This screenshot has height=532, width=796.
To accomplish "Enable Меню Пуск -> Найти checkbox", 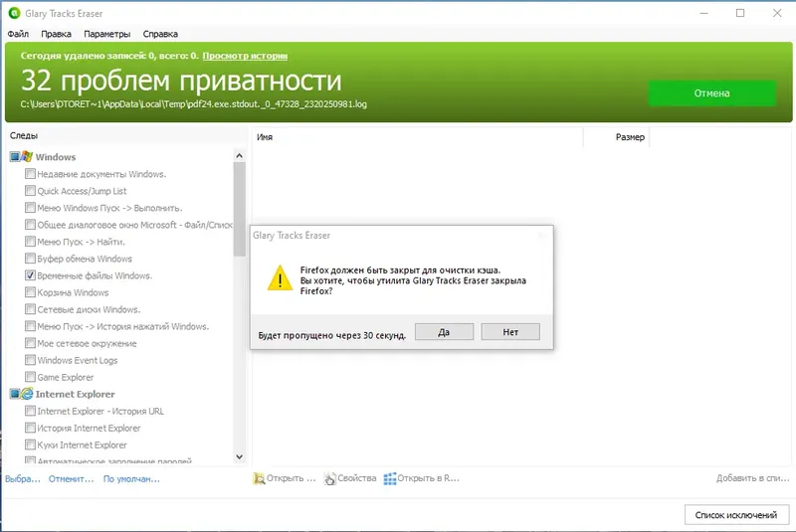I will [30, 242].
